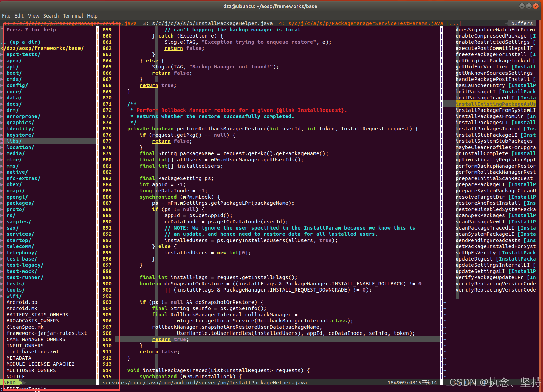Jump to performBackupManagerRestor tag

pyautogui.click(x=496, y=166)
